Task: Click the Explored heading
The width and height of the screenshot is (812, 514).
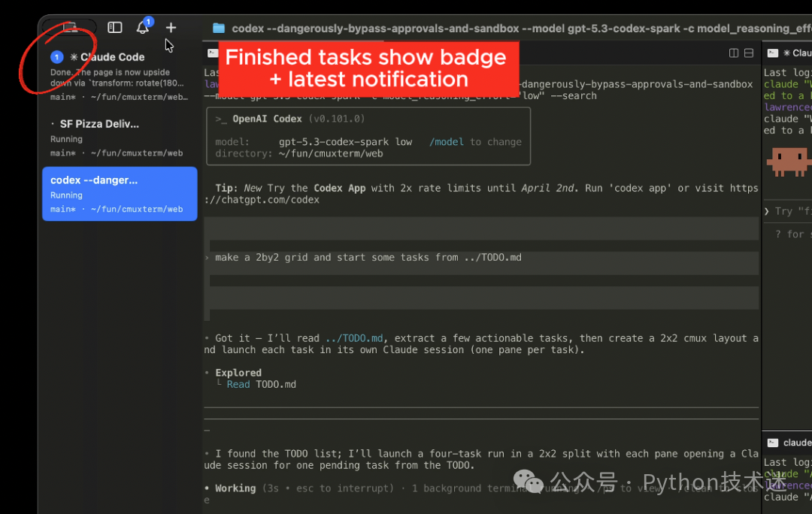Action: click(238, 373)
